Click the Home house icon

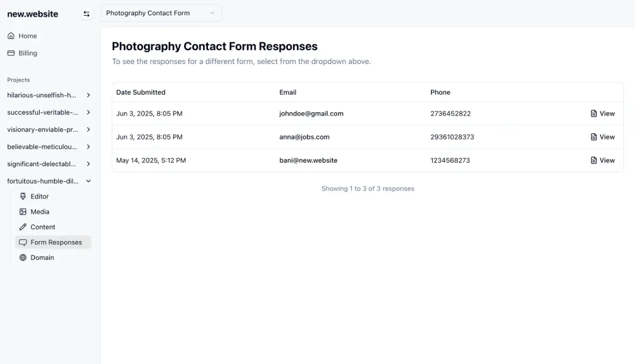pos(11,36)
